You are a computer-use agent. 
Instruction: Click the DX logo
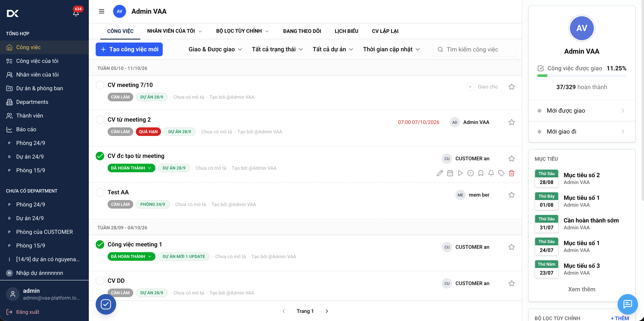click(13, 13)
